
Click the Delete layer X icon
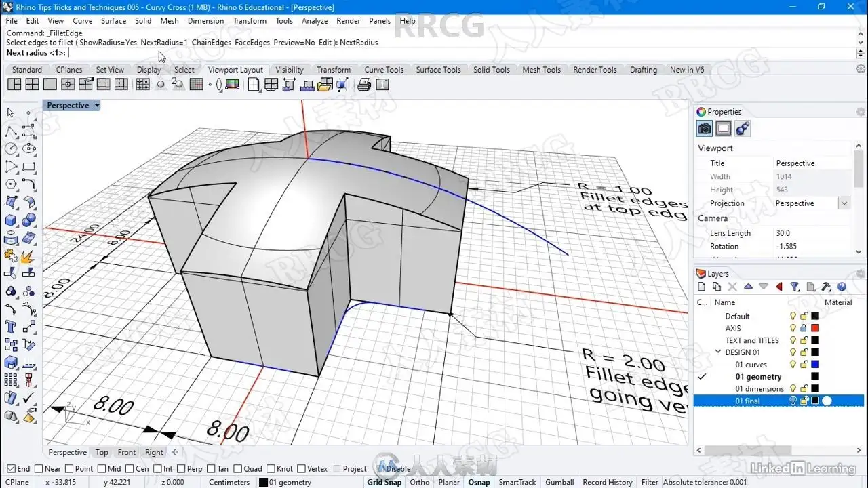732,287
